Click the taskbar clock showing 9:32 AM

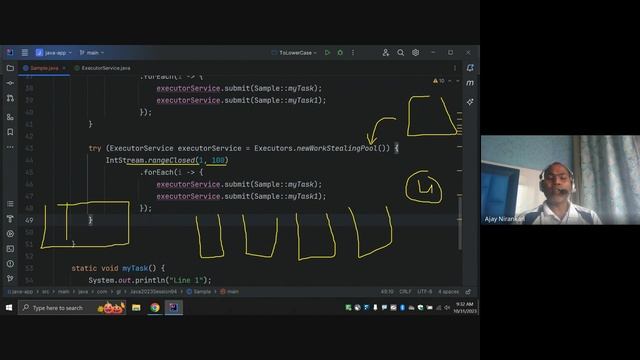point(464,308)
